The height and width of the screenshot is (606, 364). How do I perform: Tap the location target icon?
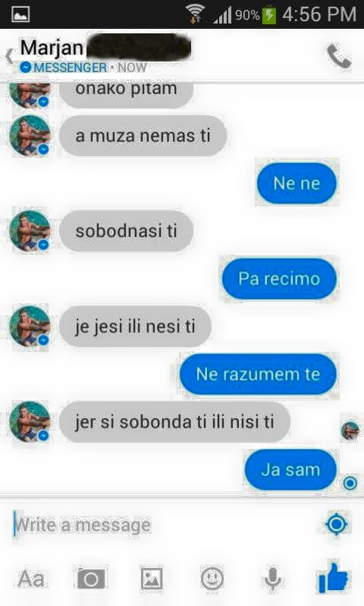click(336, 524)
